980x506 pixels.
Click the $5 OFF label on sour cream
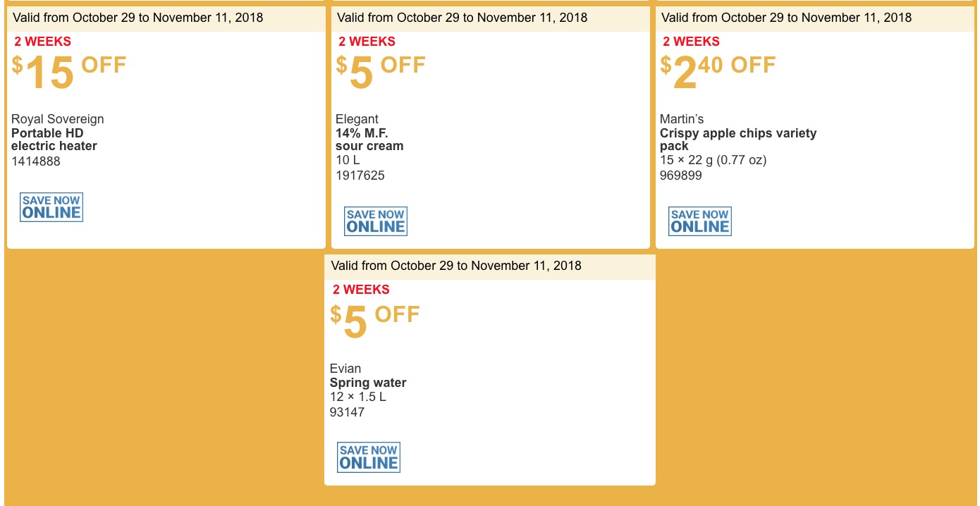(381, 73)
